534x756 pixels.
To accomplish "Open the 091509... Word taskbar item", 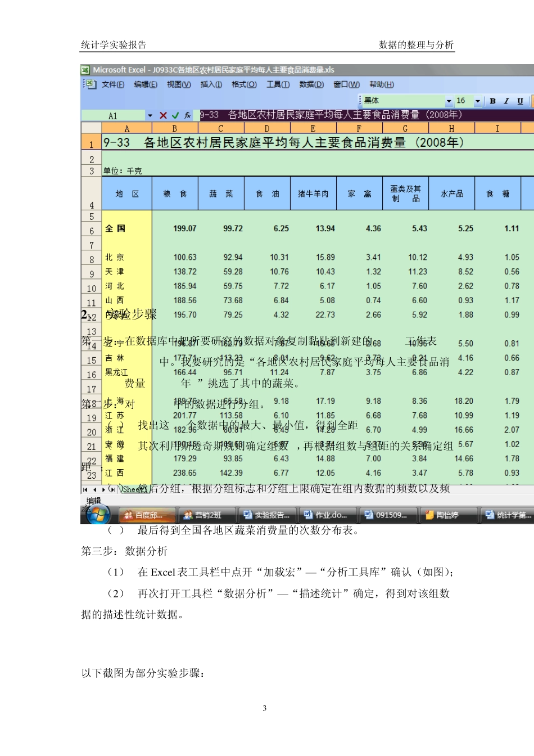I will (387, 515).
